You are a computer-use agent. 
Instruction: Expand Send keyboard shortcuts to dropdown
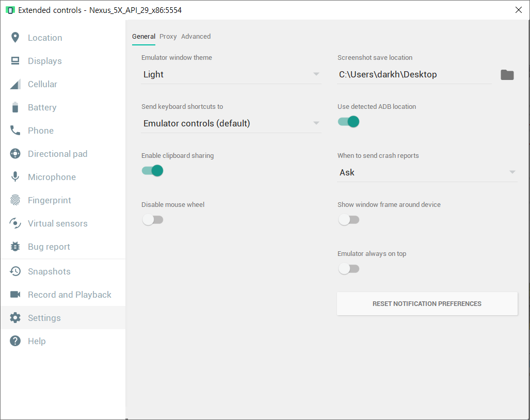pyautogui.click(x=231, y=124)
